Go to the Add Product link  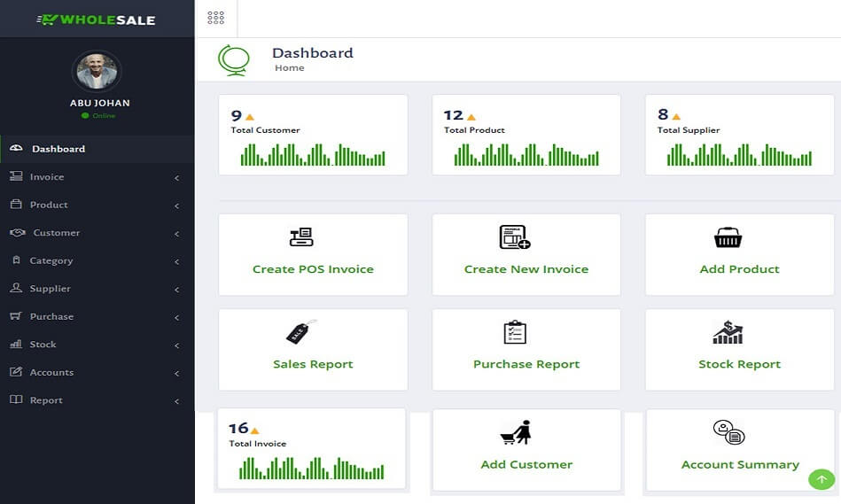point(739,269)
